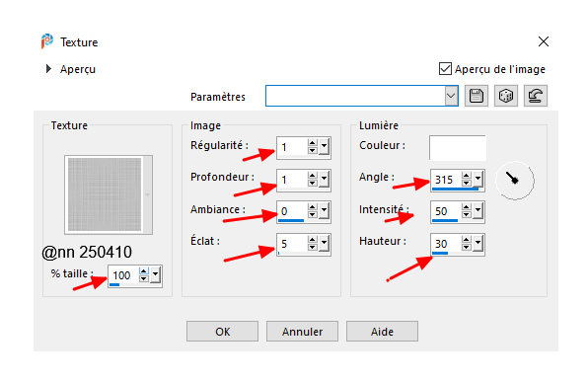588x381 pixels.
Task: Click the light angle dial control
Action: pyautogui.click(x=515, y=181)
